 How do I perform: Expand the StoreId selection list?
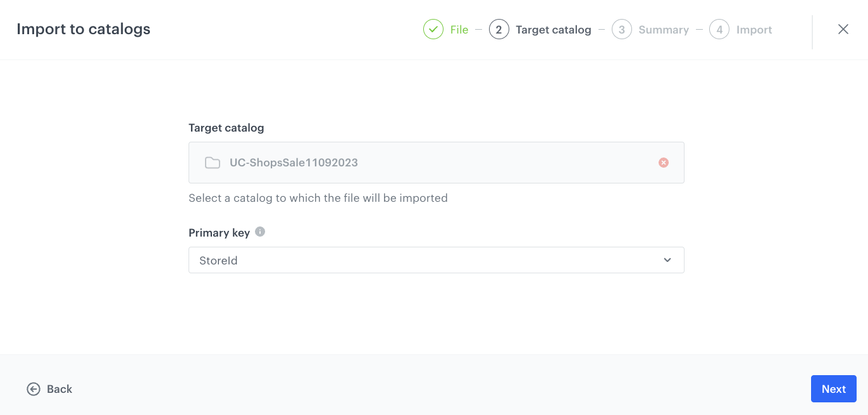[x=436, y=260]
